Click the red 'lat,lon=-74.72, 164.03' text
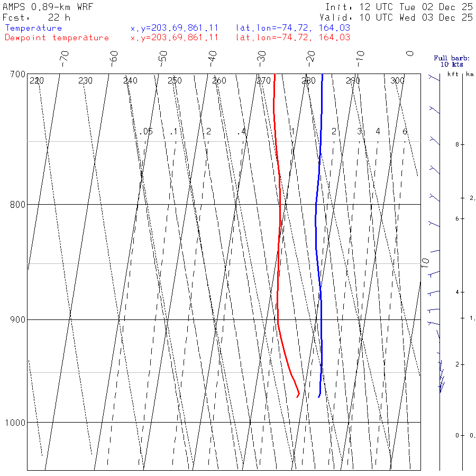 [x=293, y=38]
